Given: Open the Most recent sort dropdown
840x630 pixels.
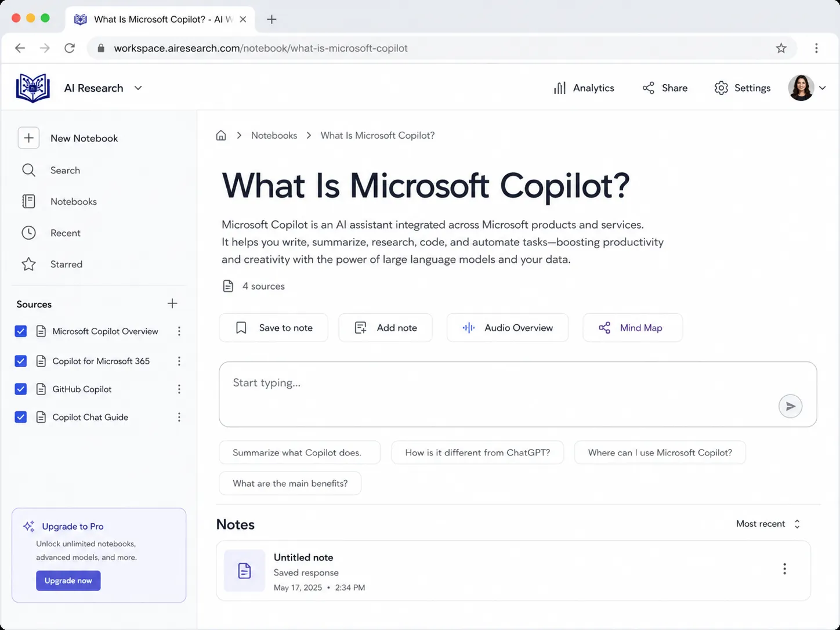Looking at the screenshot, I should (768, 524).
